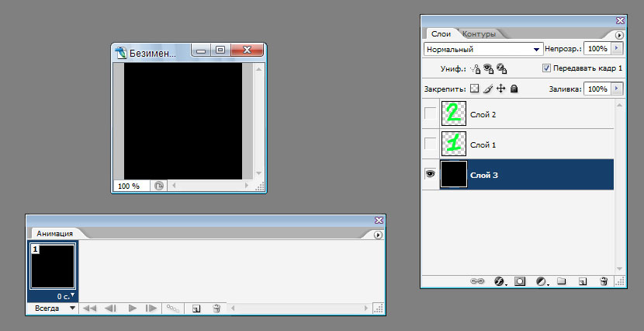The width and height of the screenshot is (644, 331).
Task: Select the Анимация panel tab
Action: (54, 233)
